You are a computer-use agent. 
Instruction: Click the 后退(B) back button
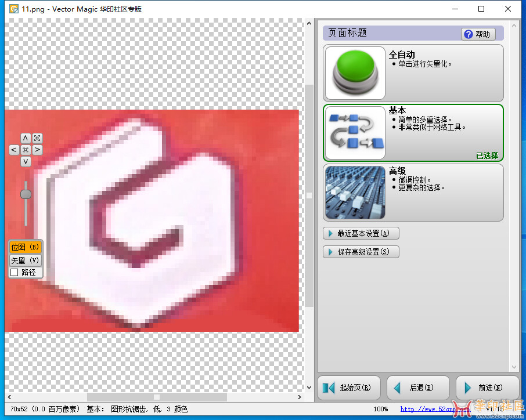(418, 388)
